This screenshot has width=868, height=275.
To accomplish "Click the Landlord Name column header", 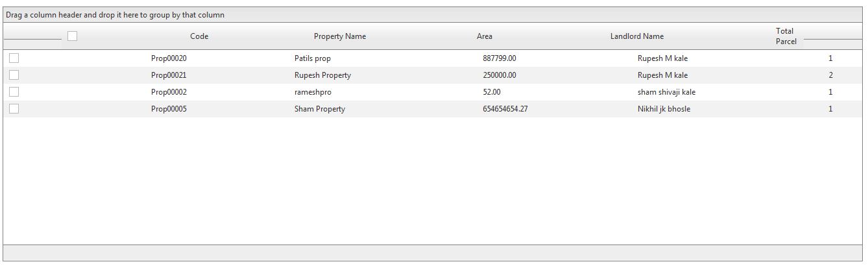I will click(x=636, y=36).
